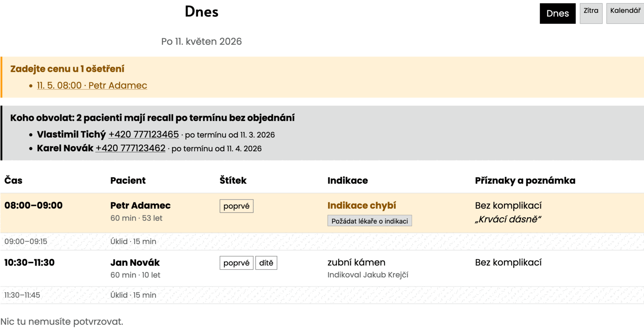
Task: Click the Pacient column header
Action: pos(128,181)
